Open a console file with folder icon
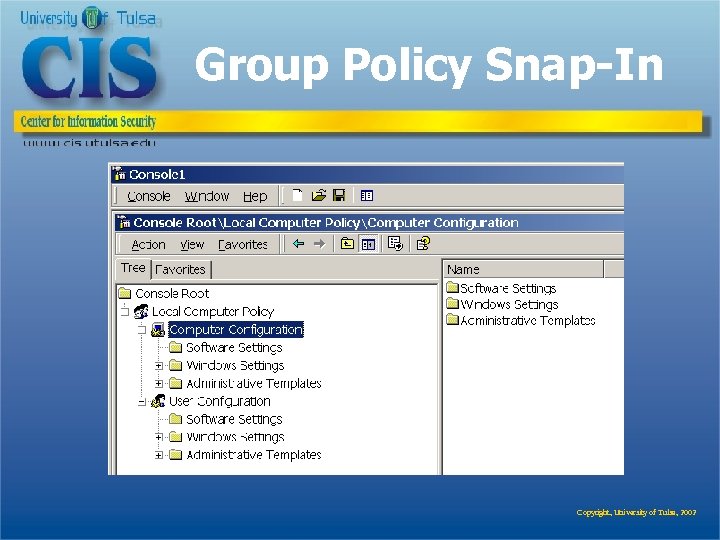This screenshot has width=720, height=540. point(318,196)
